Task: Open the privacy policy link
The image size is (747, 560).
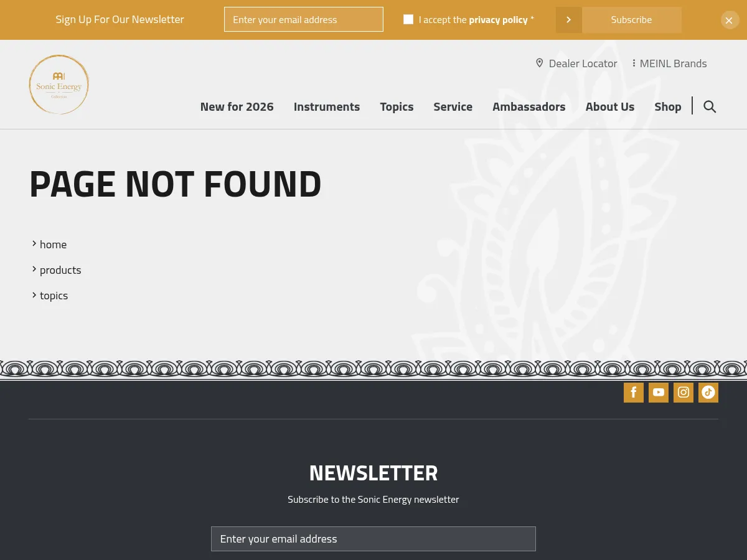Action: tap(498, 20)
